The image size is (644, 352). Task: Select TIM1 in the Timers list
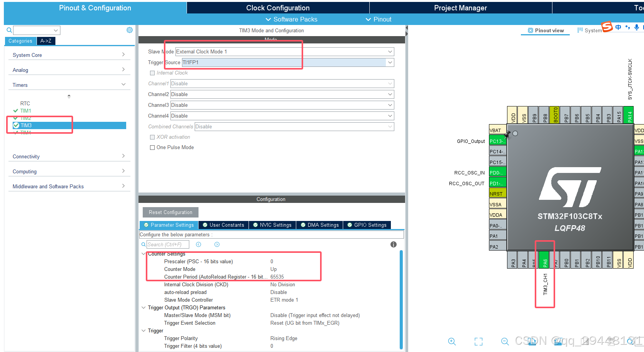pos(26,111)
